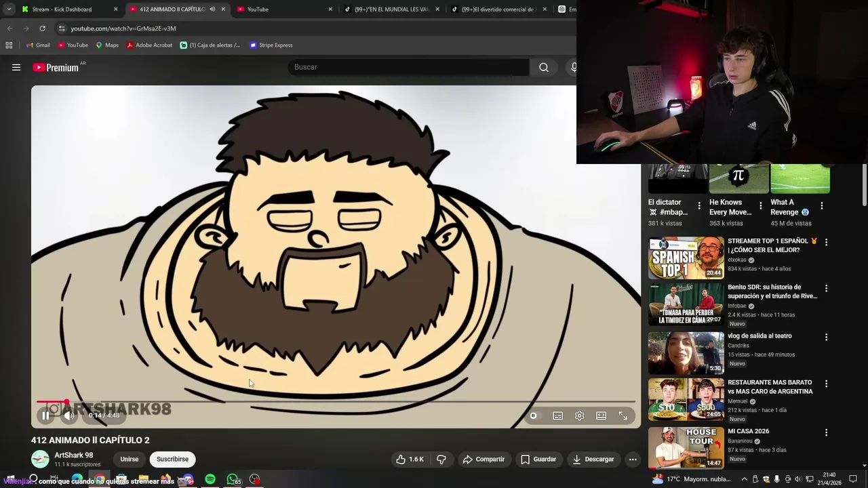
Task: Open MI CASA 2026 house tour thumbnail
Action: (x=686, y=447)
